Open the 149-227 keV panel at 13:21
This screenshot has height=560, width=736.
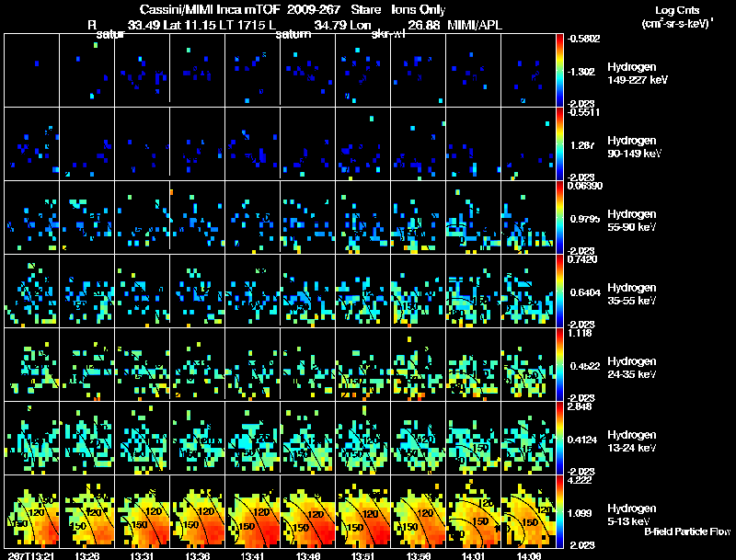32,71
